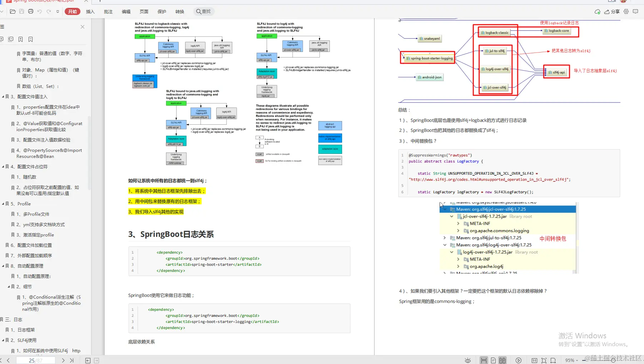
Task: Select the two-page view icon
Action: coord(502,360)
